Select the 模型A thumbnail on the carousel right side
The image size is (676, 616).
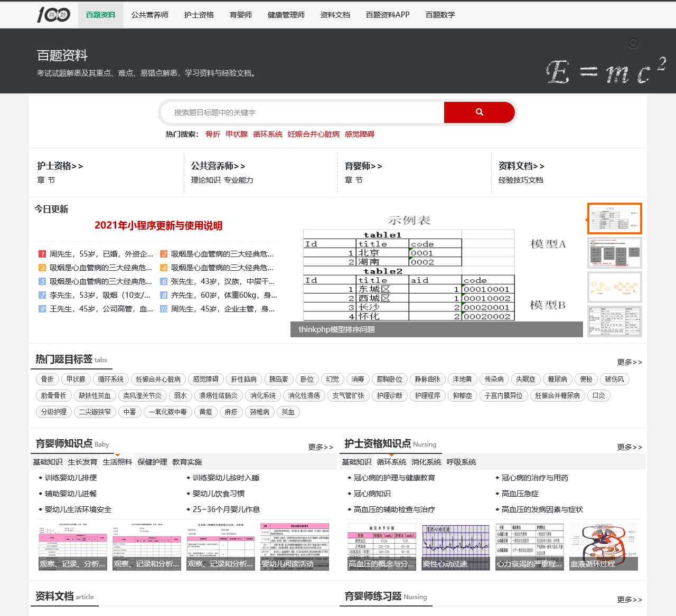(614, 219)
